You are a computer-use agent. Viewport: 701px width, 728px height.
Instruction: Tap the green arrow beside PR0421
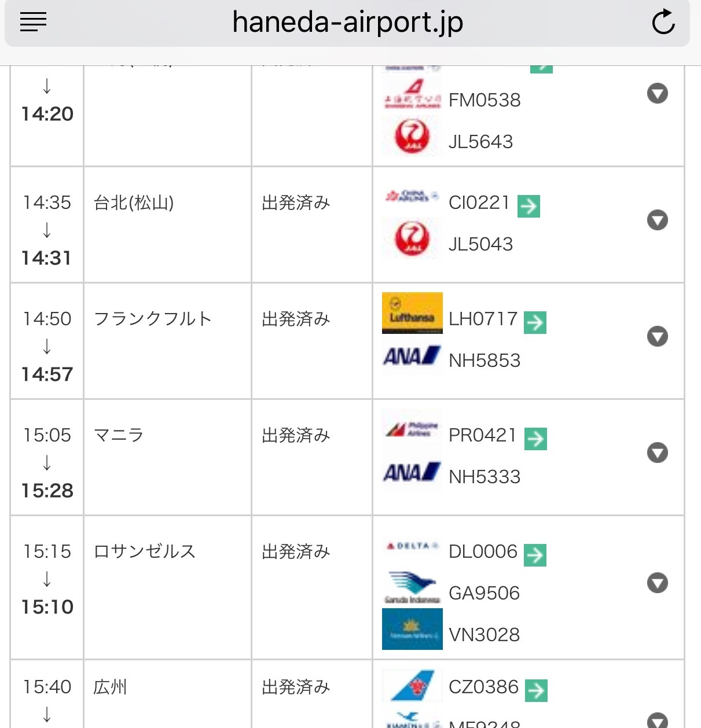coord(535,439)
